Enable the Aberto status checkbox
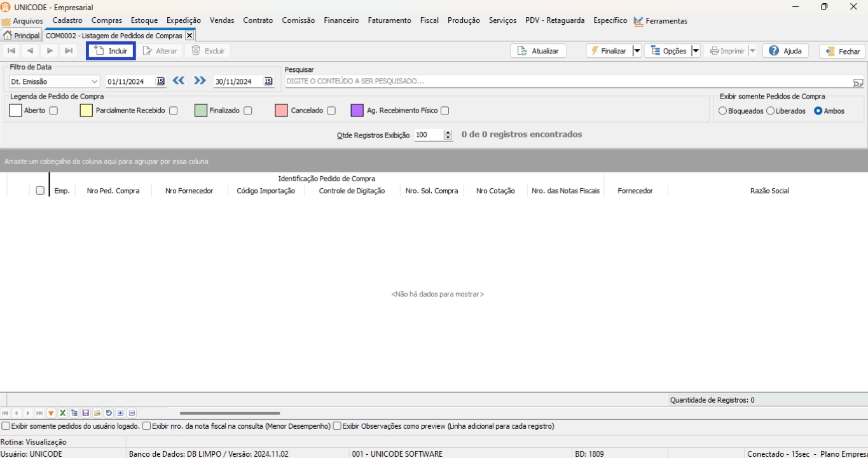Screen dimensions: 868x458 53,111
